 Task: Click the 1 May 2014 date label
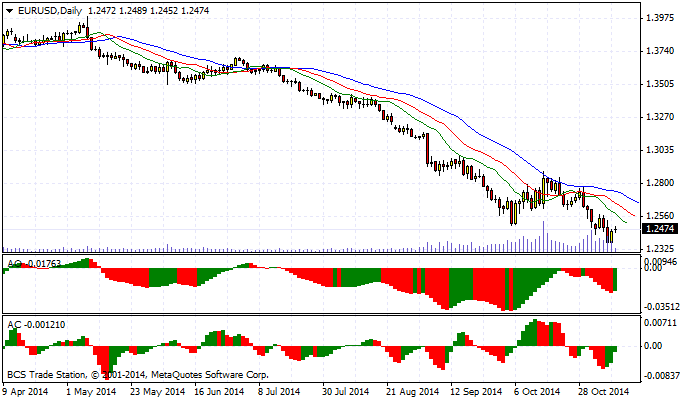click(91, 392)
